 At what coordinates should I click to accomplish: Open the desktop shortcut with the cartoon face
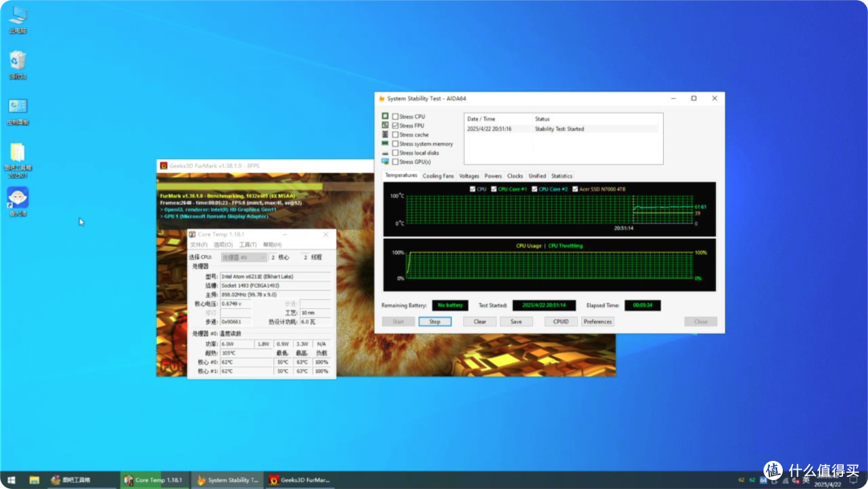point(18,201)
